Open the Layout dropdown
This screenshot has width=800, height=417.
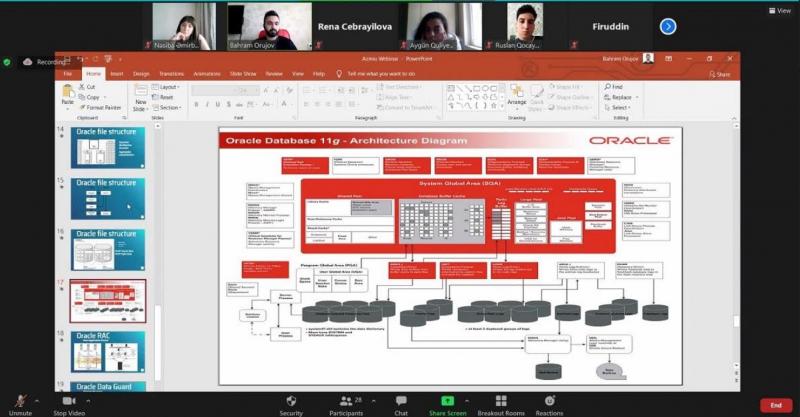coord(166,87)
